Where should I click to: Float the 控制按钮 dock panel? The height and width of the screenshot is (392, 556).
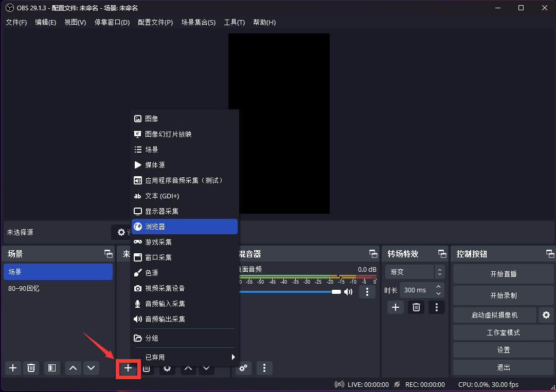click(550, 254)
